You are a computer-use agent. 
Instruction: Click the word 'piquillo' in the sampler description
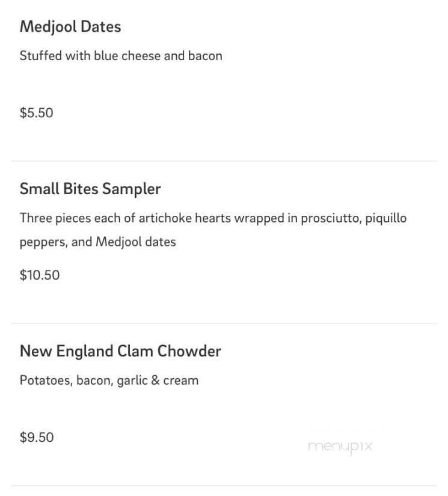(x=386, y=218)
